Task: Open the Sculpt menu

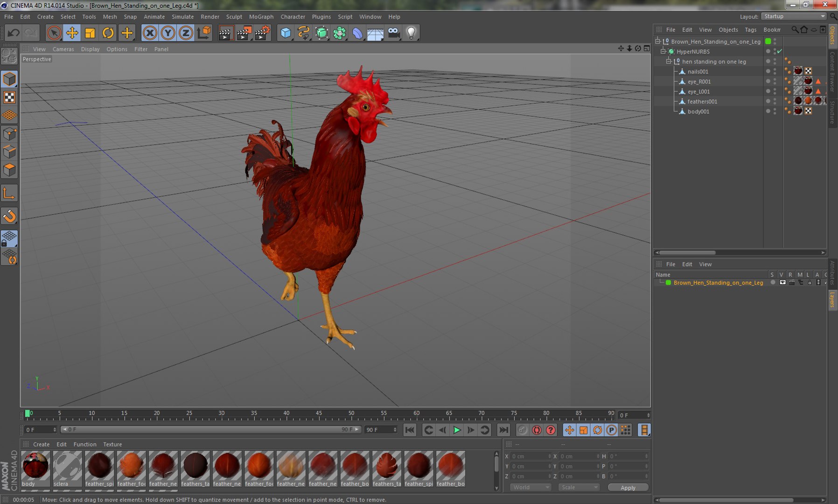Action: click(x=234, y=16)
